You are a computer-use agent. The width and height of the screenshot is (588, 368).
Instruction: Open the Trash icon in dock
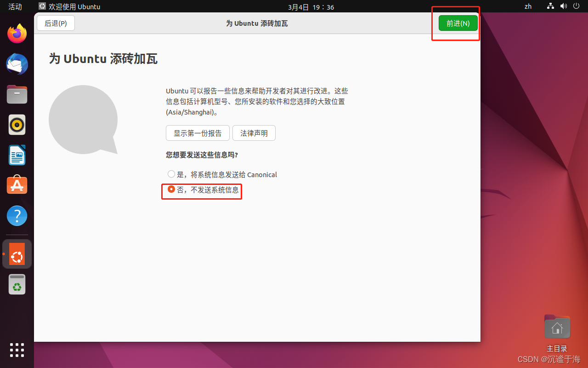click(17, 284)
